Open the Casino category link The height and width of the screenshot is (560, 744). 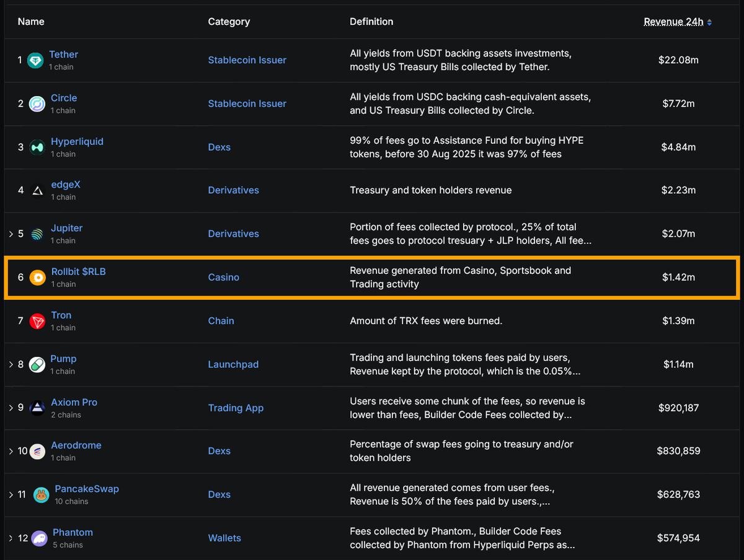[x=224, y=277]
